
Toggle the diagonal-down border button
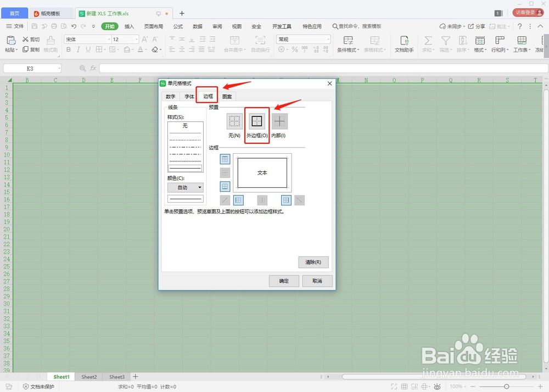(x=299, y=200)
